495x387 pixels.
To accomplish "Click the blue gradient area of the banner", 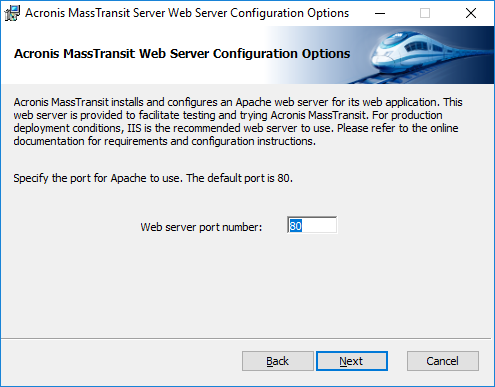I will tap(317, 55).
